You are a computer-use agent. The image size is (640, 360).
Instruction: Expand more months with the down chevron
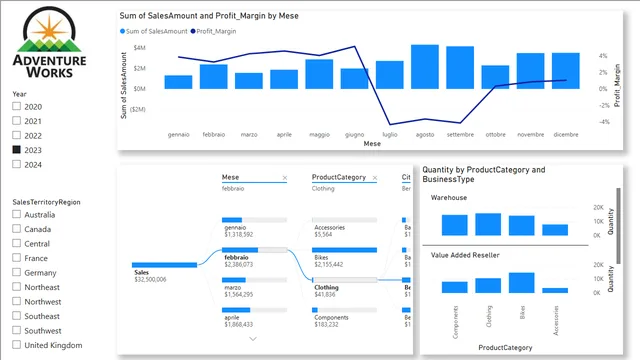point(253,339)
